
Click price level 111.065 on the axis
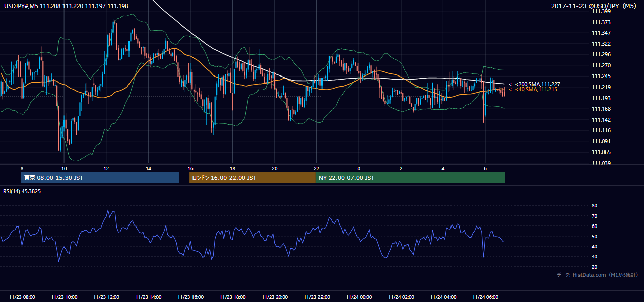pyautogui.click(x=601, y=152)
